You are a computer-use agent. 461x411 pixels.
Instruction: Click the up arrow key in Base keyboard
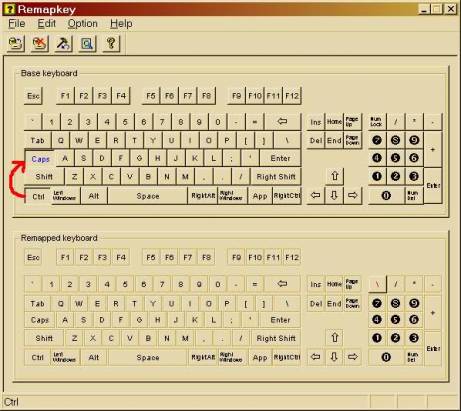click(x=334, y=176)
